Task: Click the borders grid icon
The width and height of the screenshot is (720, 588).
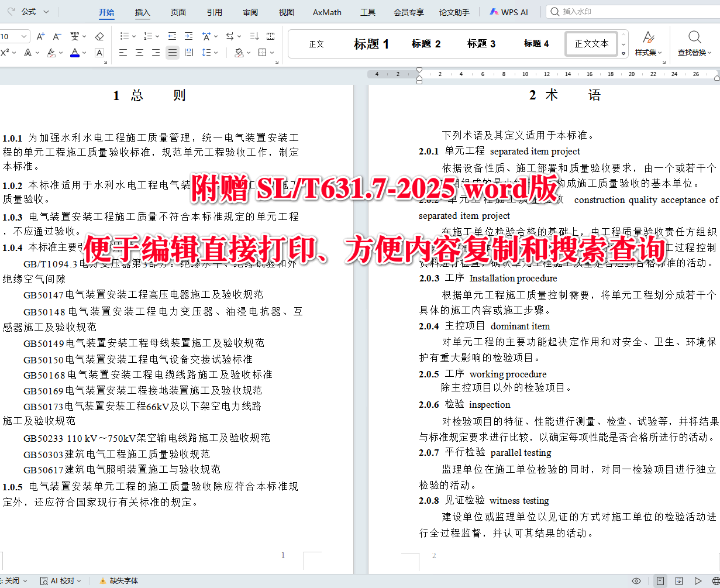Action: tap(262, 53)
